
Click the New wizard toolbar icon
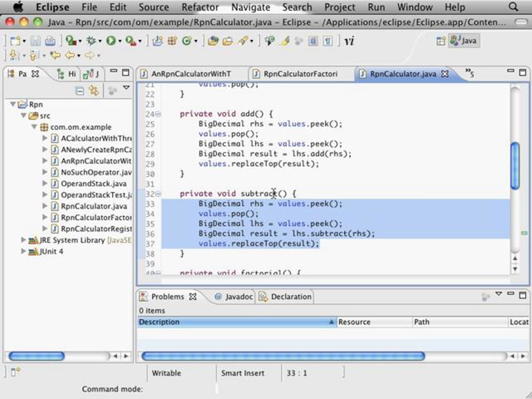15,41
